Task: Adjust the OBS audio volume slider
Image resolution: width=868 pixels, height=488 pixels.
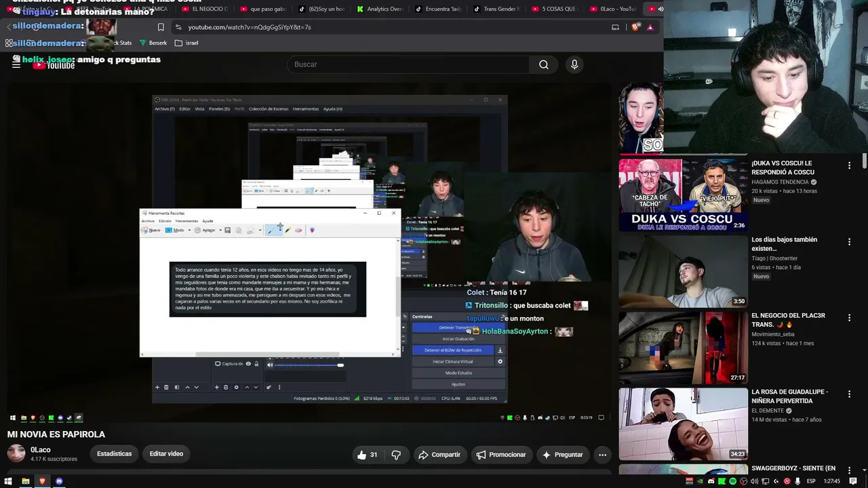Action: click(309, 365)
